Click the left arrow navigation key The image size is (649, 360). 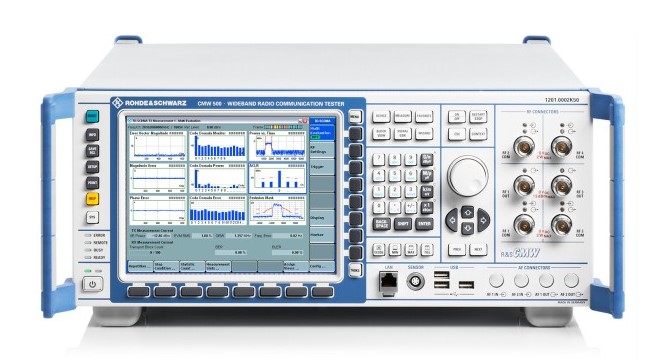[452, 220]
